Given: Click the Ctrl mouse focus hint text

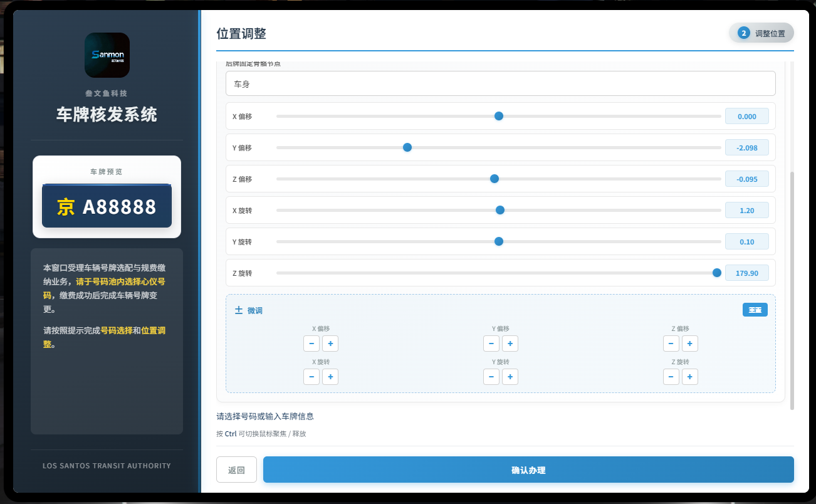Looking at the screenshot, I should (261, 434).
